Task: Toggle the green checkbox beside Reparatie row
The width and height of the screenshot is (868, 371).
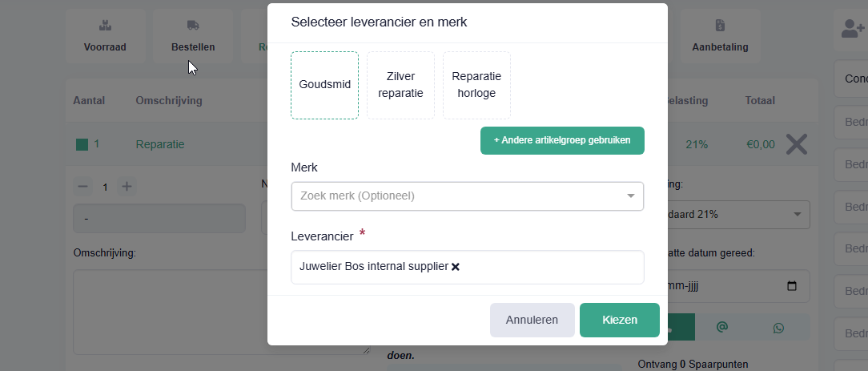Action: point(82,144)
